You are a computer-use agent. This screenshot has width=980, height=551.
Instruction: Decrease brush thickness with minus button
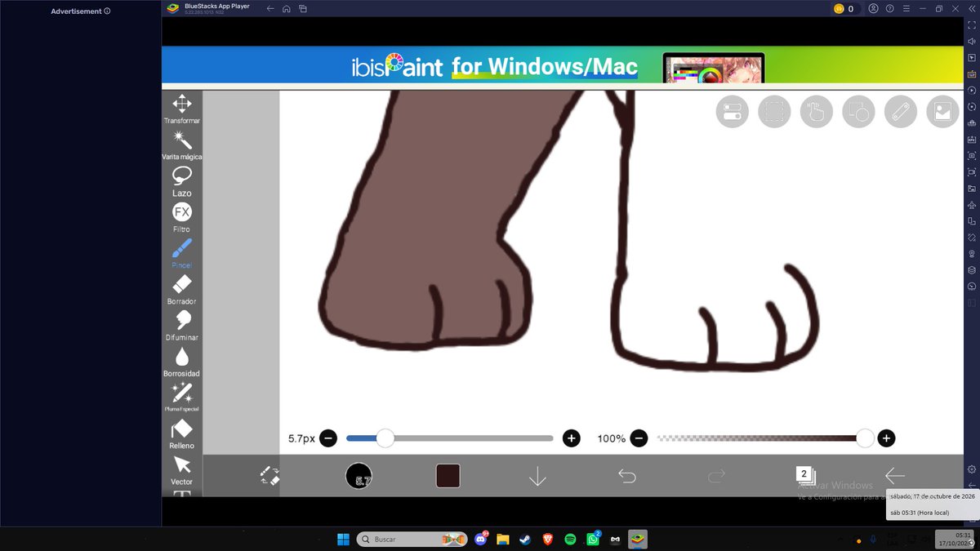(328, 438)
